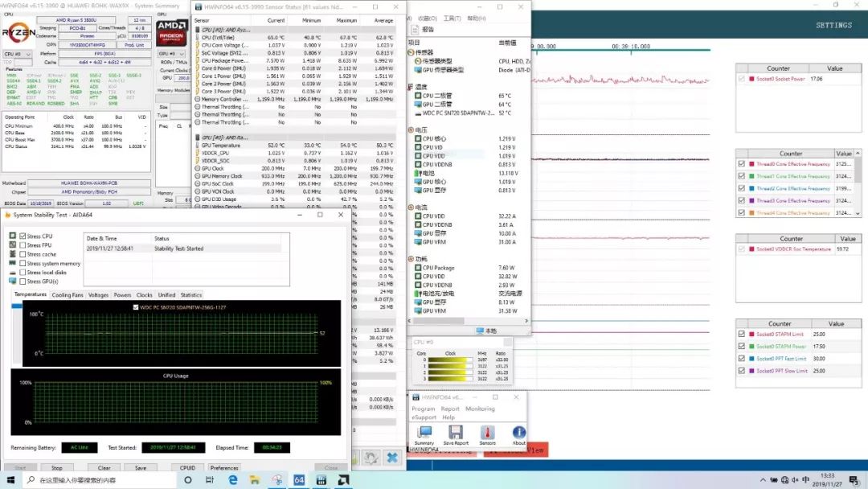
Task: Open Statistics tab in stability test
Action: (191, 295)
